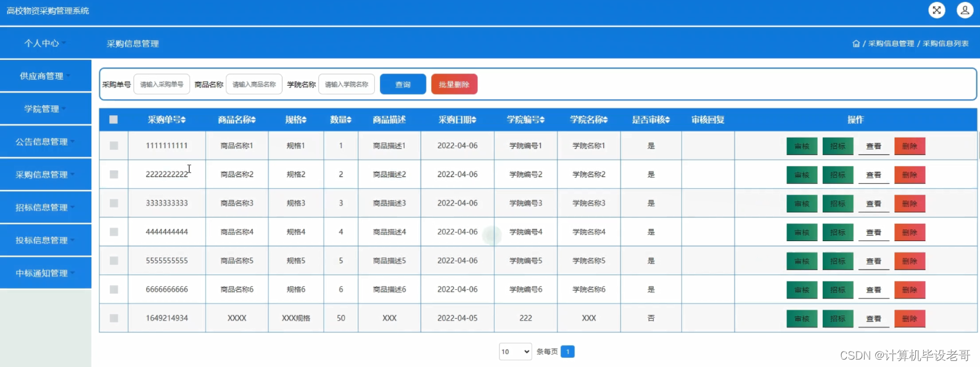Screen dimensions: 980x367
Task: Focus the 学院名称 search input
Action: [347, 85]
